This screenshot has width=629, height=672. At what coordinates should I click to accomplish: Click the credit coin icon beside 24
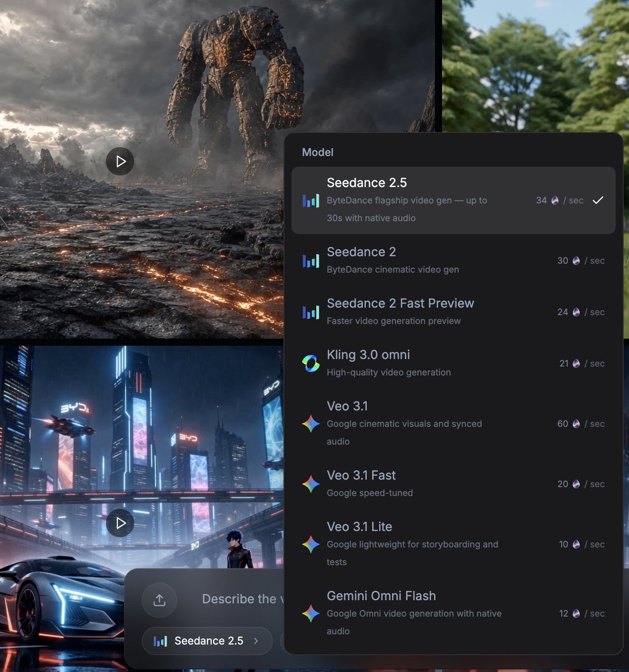point(576,312)
